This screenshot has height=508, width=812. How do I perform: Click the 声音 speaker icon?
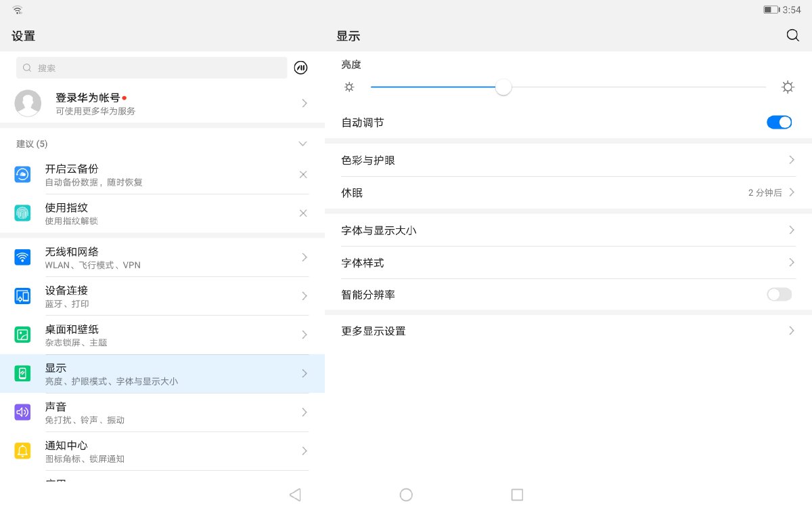22,412
